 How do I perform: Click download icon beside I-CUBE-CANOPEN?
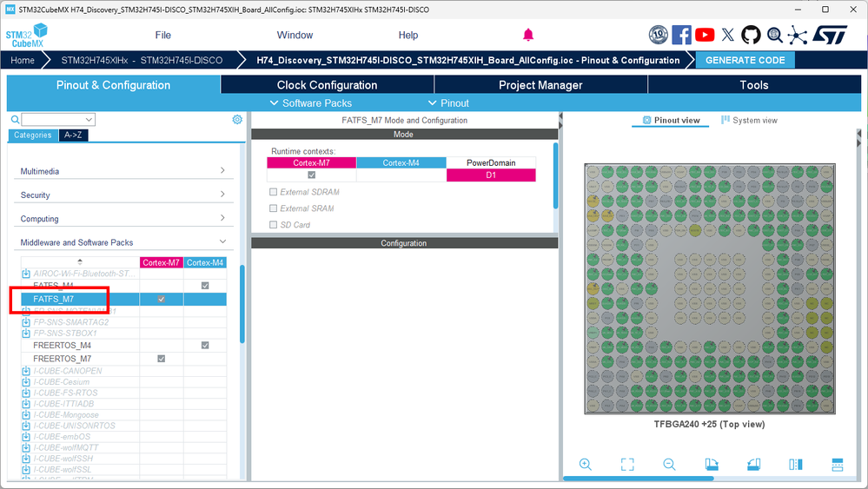(x=26, y=371)
